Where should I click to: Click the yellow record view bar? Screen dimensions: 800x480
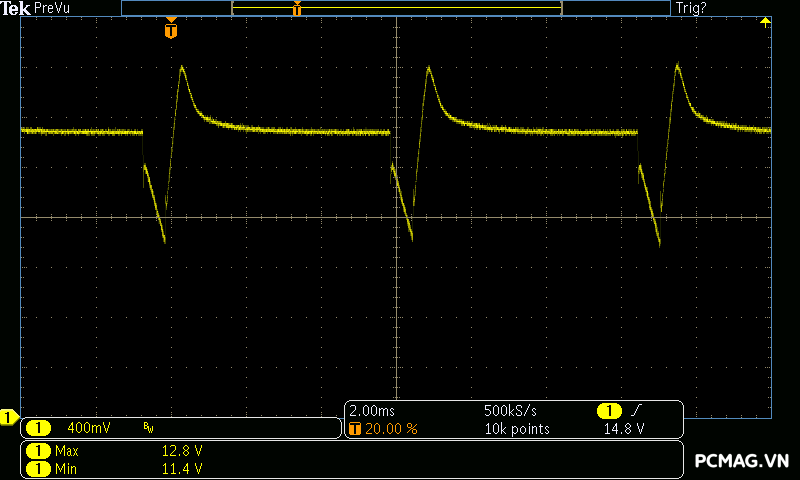point(397,8)
